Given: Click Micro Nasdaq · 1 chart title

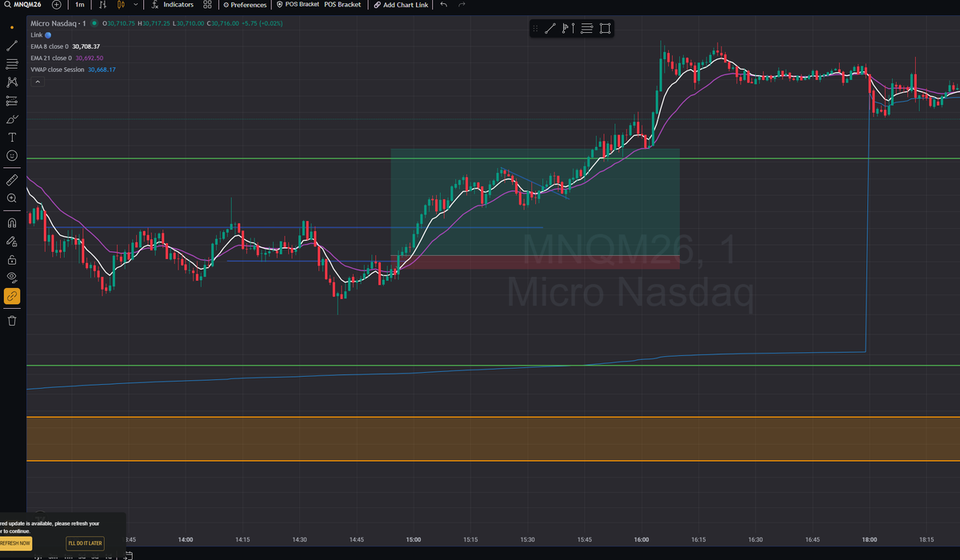Looking at the screenshot, I should pyautogui.click(x=58, y=23).
